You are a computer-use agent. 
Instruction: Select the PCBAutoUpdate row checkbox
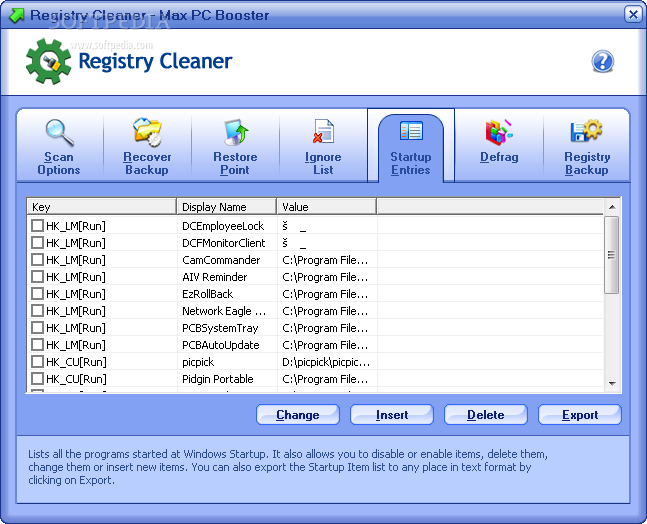click(37, 345)
